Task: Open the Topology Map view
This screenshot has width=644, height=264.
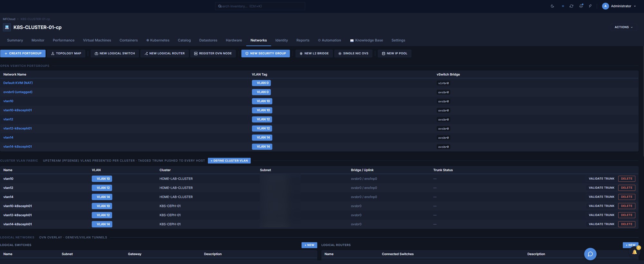Action: pyautogui.click(x=66, y=53)
